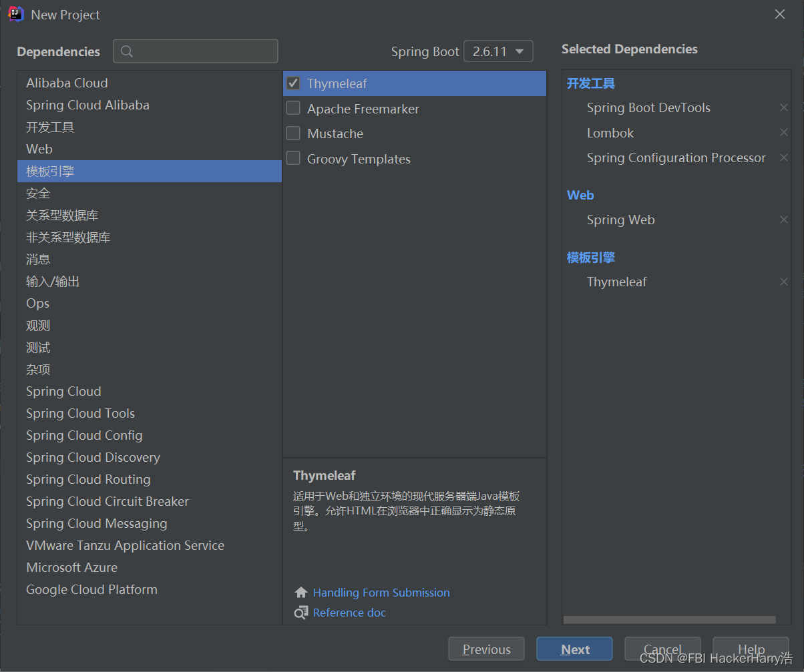
Task: Select the Alibaba Cloud category
Action: pos(150,83)
